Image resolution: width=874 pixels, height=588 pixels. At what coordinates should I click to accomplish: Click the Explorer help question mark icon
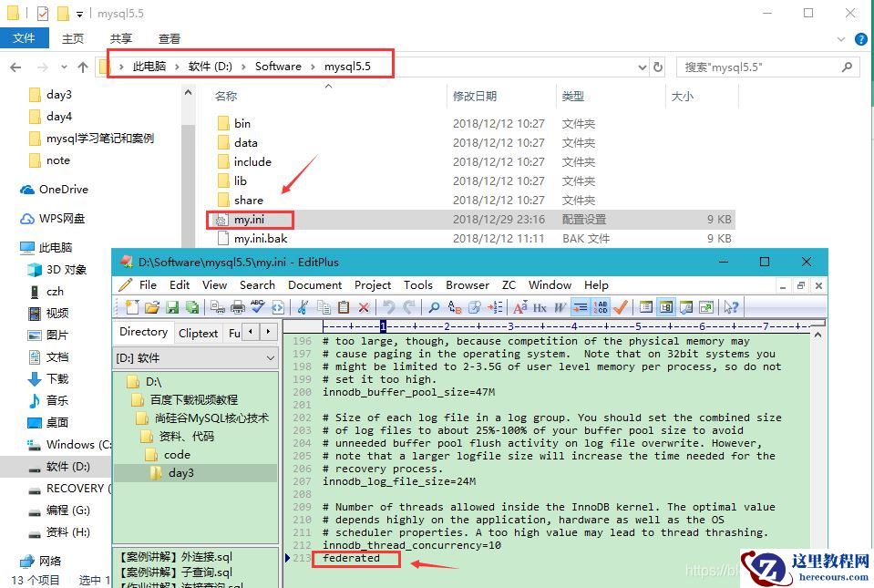860,39
